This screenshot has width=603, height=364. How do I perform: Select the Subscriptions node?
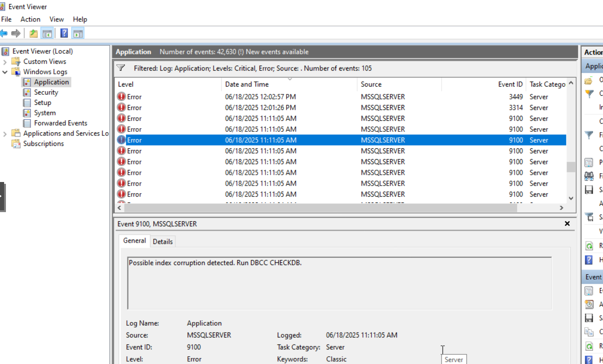[x=43, y=144]
